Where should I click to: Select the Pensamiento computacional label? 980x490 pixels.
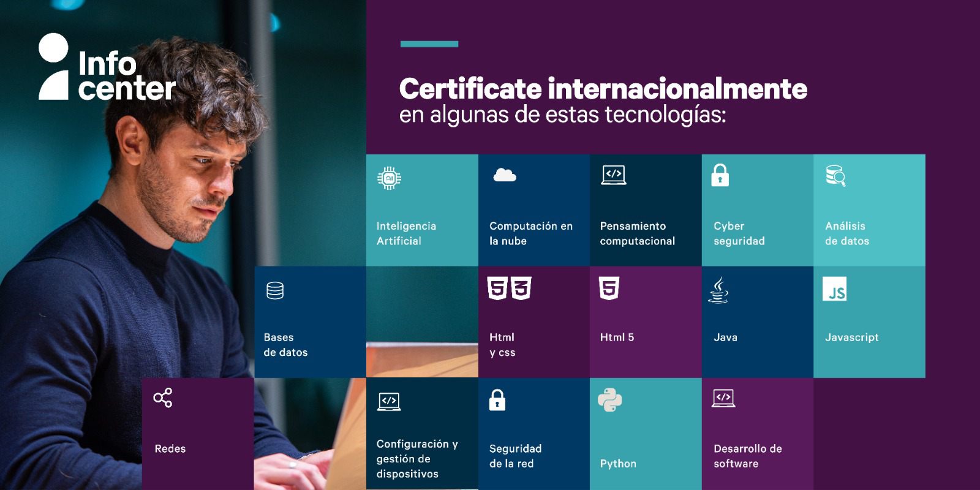[x=638, y=233]
